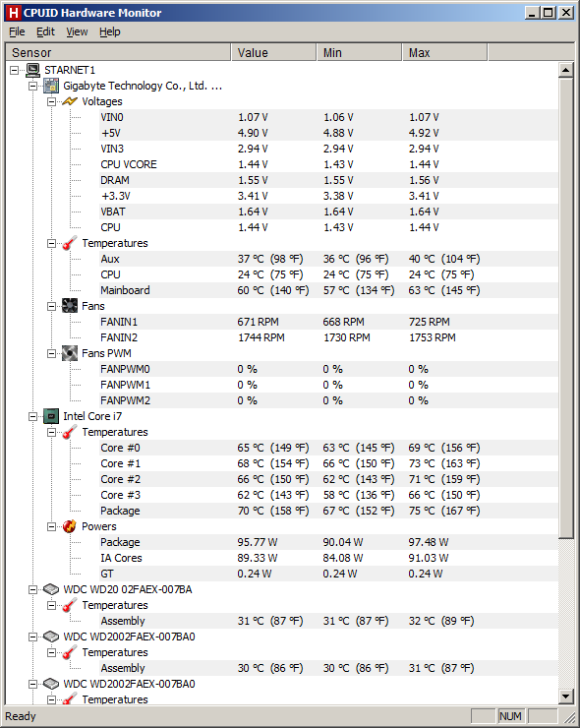Click the FANPWM1 label
Screen dimensions: 580x728
[x=125, y=385]
